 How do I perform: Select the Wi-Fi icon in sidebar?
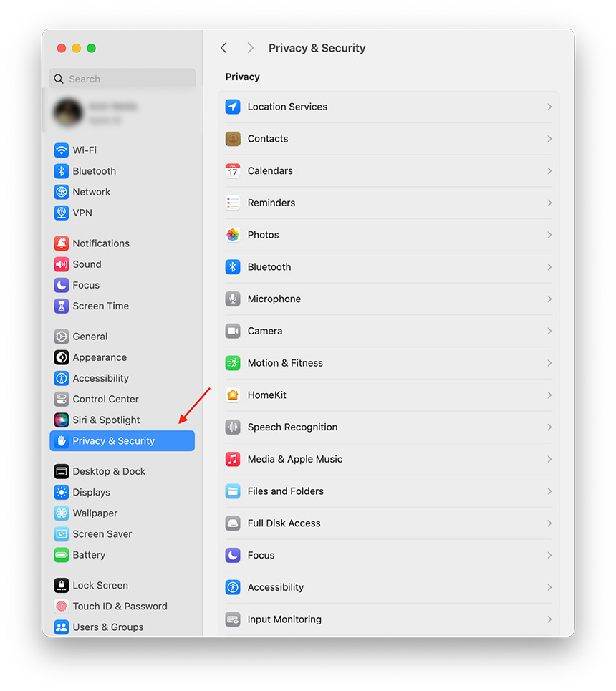tap(62, 150)
